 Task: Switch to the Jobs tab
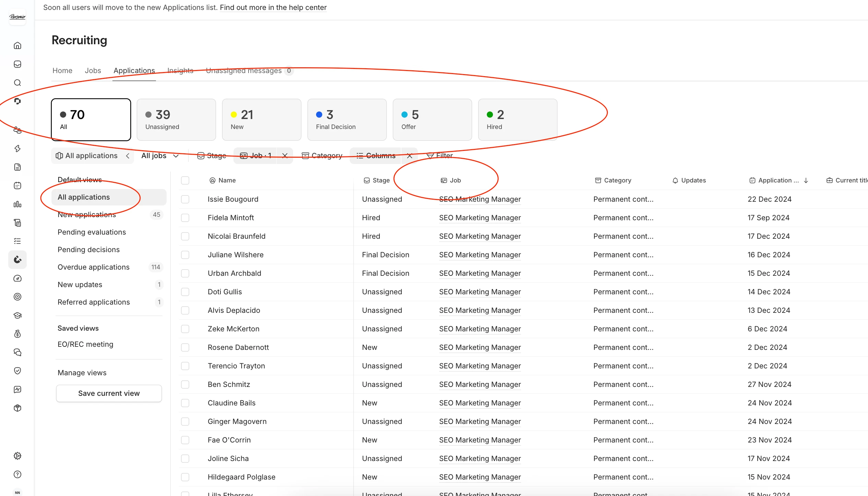[x=93, y=71]
